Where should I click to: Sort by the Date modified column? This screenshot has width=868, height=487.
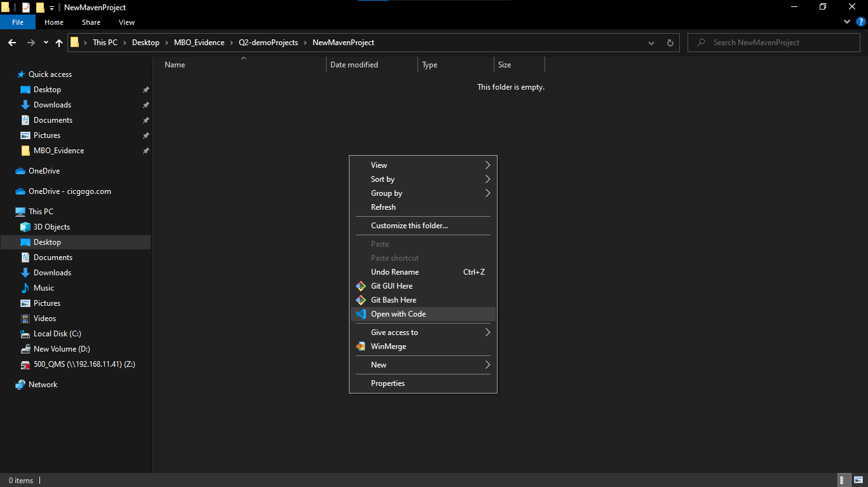[x=354, y=65]
